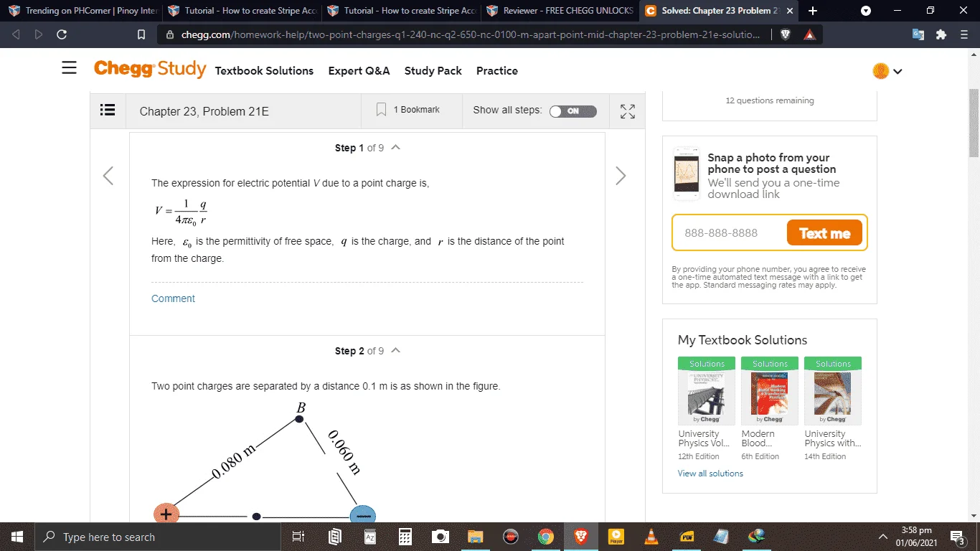The width and height of the screenshot is (980, 551).
Task: Click browser forward arrow
Action: (x=39, y=34)
